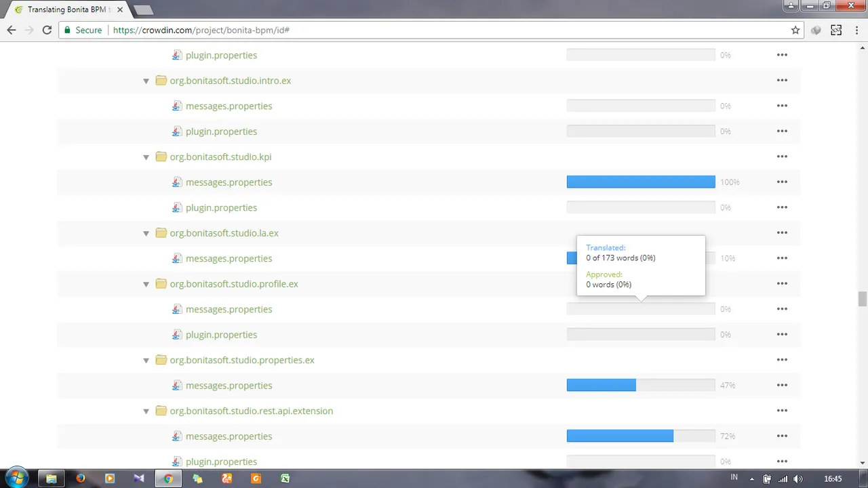Bookmark this page with the star icon
Image resolution: width=868 pixels, height=488 pixels.
(x=795, y=30)
